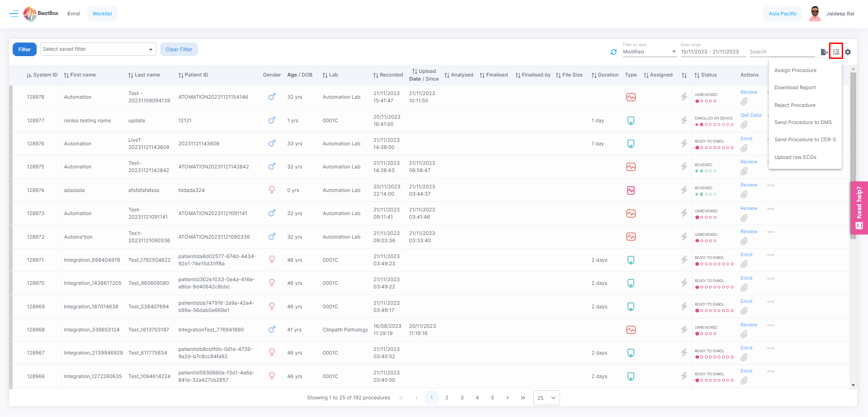Sort table by Last name column
The height and width of the screenshot is (417, 868).
(144, 75)
